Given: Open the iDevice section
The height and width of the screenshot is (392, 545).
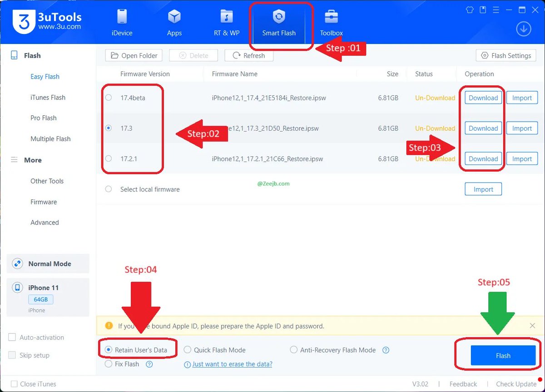Looking at the screenshot, I should [122, 23].
